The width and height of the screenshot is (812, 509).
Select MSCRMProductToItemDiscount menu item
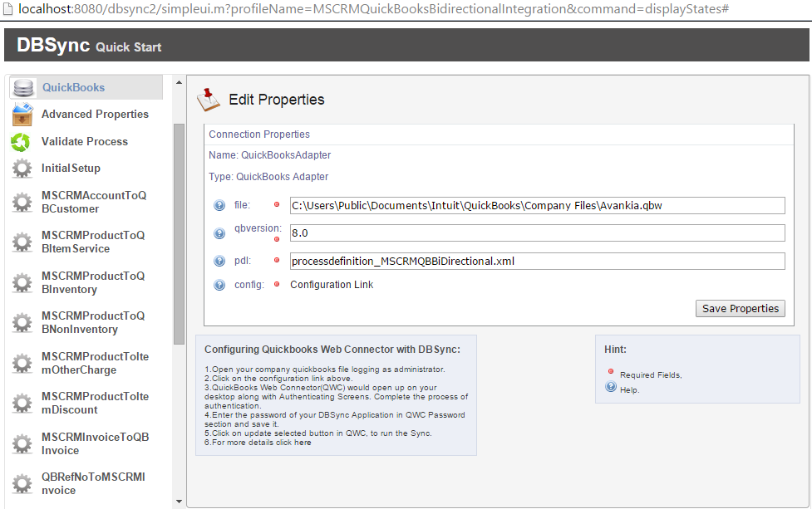(x=95, y=403)
